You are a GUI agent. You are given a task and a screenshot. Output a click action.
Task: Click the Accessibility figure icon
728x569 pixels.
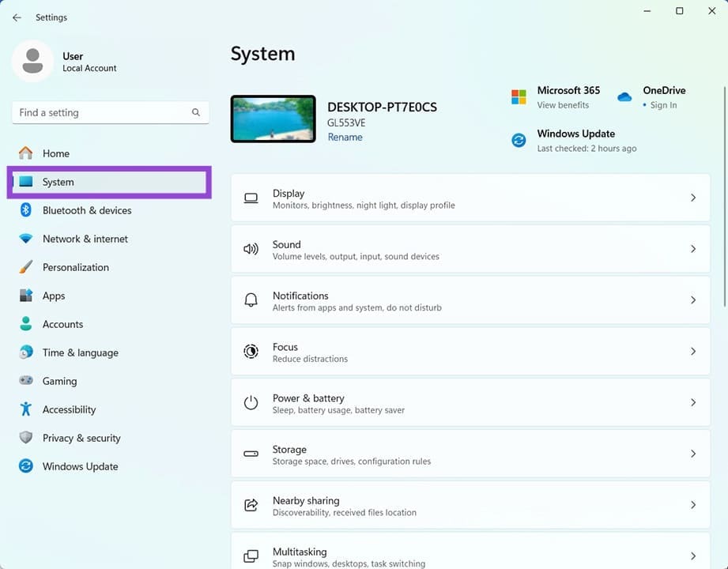coord(26,409)
